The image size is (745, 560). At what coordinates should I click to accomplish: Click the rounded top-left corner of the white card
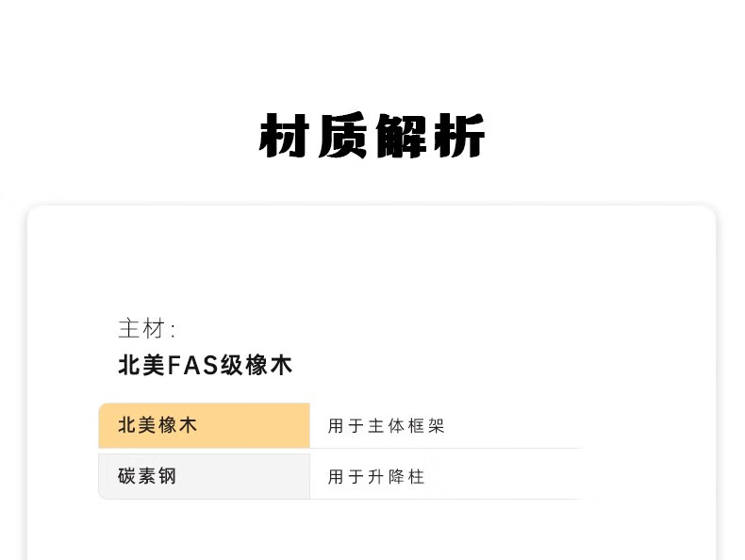[34, 212]
